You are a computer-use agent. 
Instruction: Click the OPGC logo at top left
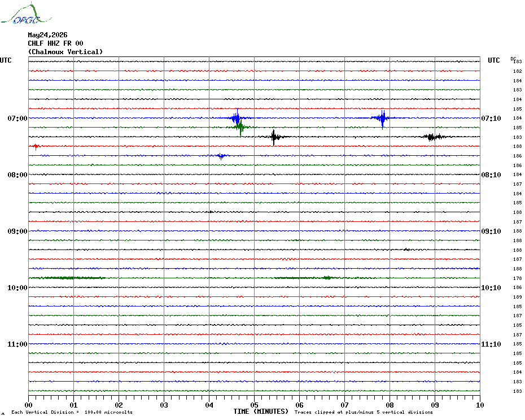(26, 13)
